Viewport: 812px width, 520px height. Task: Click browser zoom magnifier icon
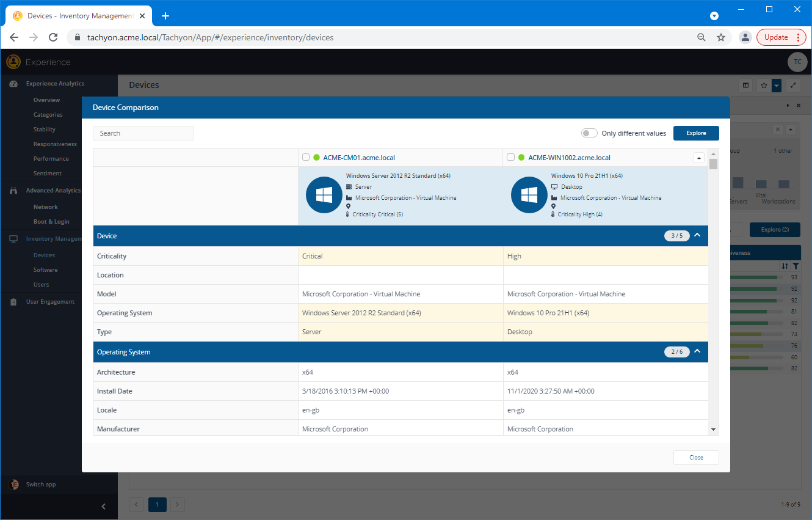click(701, 37)
